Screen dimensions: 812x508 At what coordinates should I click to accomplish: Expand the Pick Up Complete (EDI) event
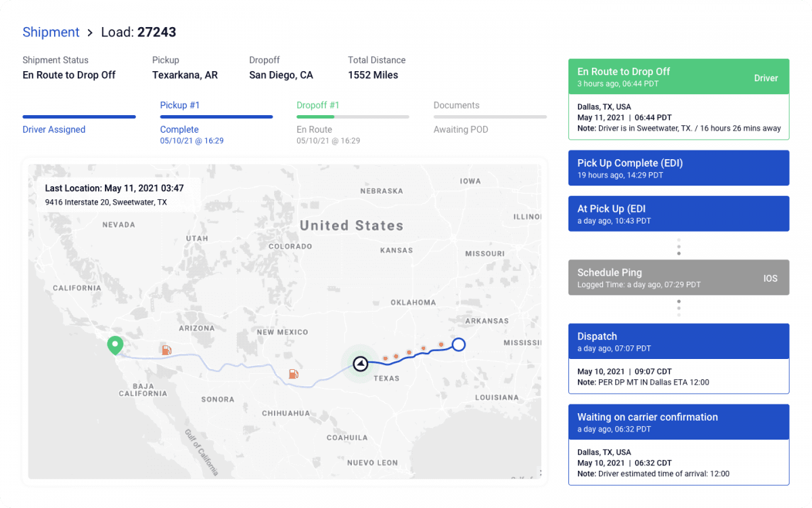(x=678, y=168)
